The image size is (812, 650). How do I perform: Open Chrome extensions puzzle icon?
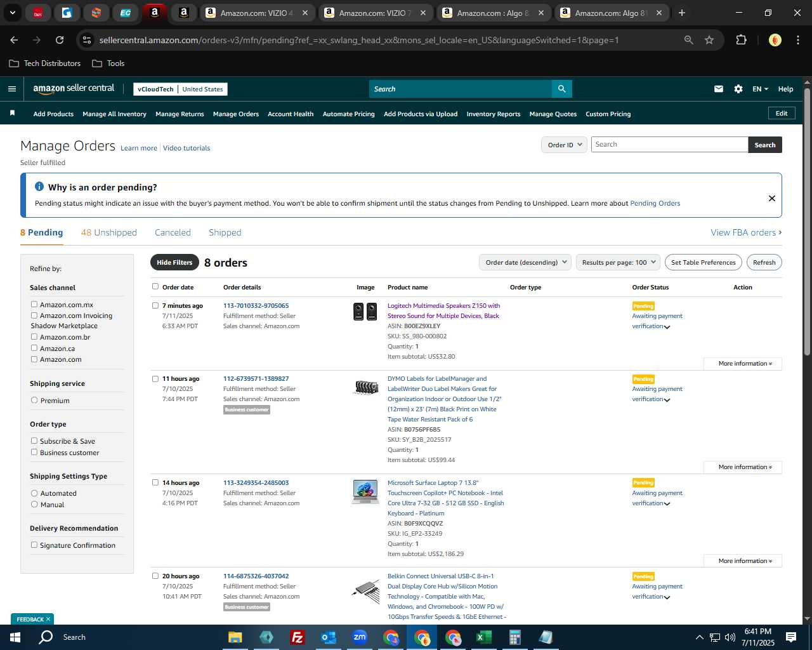click(x=741, y=40)
